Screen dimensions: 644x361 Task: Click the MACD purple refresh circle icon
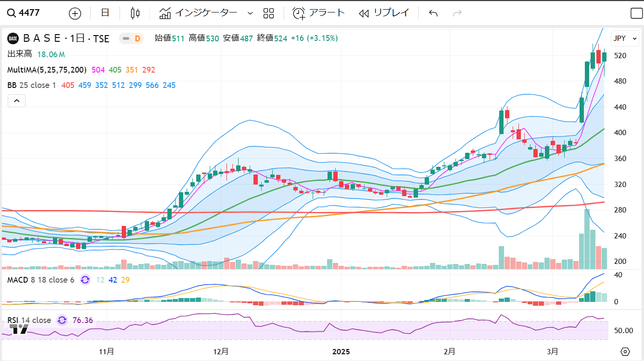click(x=85, y=280)
